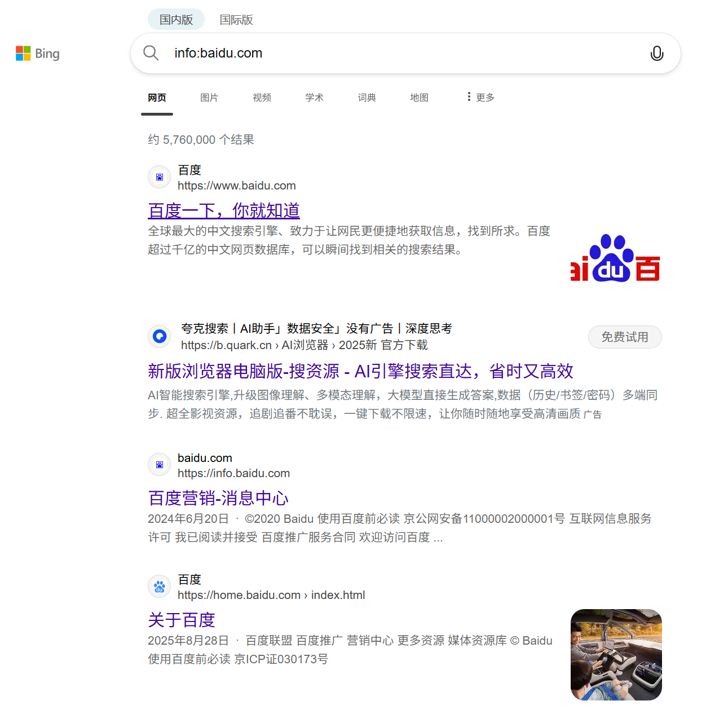Click the snippet dated 2025年8月28日
The width and height of the screenshot is (728, 727).
[350, 650]
